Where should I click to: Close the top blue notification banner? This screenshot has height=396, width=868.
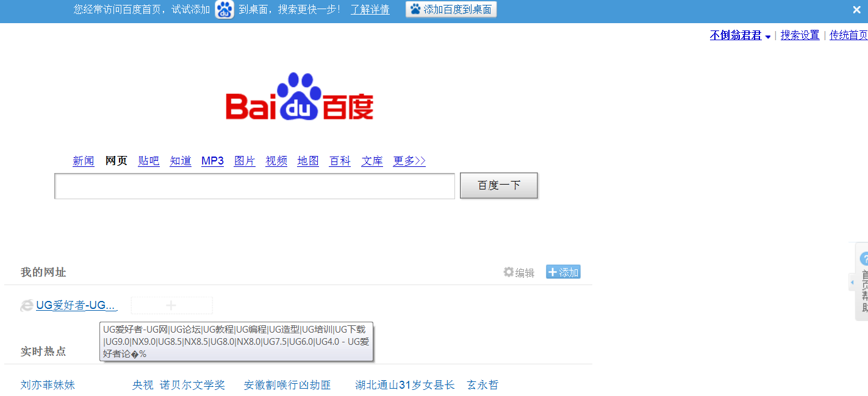point(856,9)
